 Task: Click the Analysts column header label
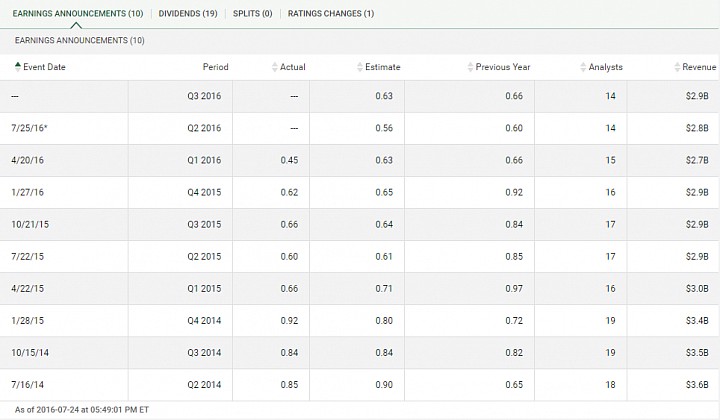tap(606, 67)
